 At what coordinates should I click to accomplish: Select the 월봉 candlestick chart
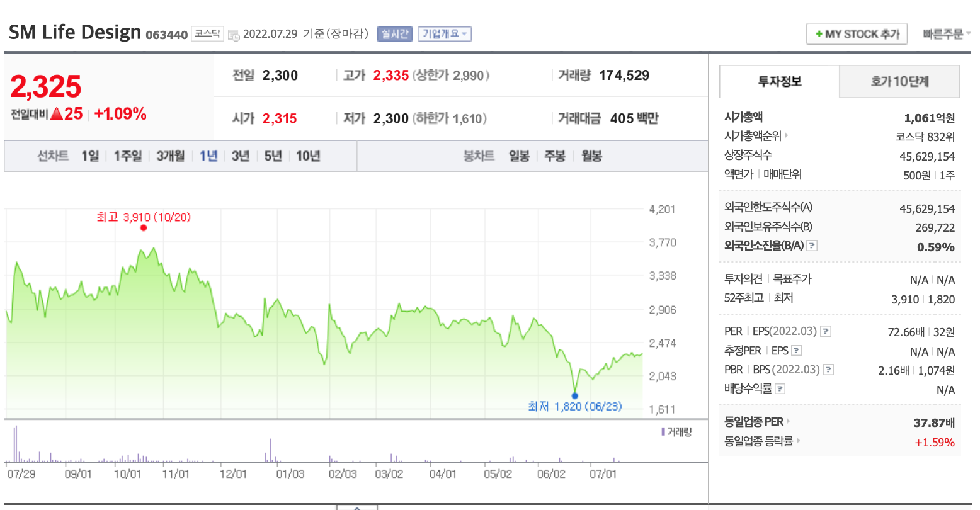pyautogui.click(x=591, y=156)
